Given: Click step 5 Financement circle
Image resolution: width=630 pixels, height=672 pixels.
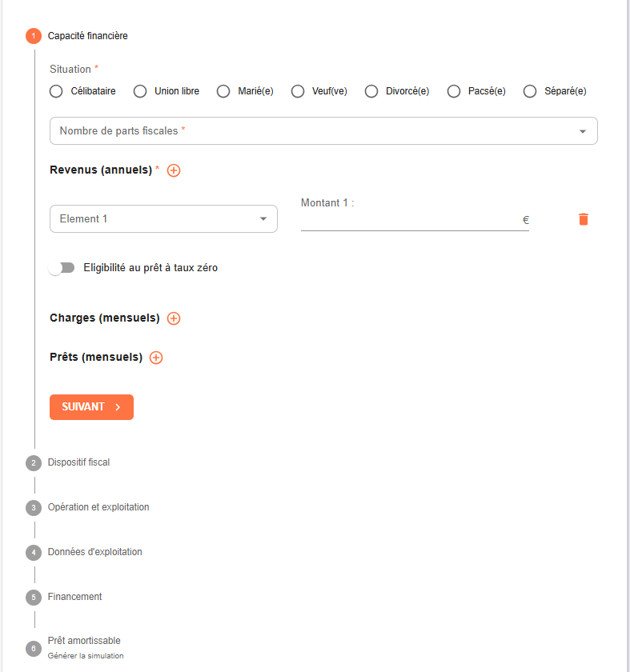Looking at the screenshot, I should (x=34, y=597).
